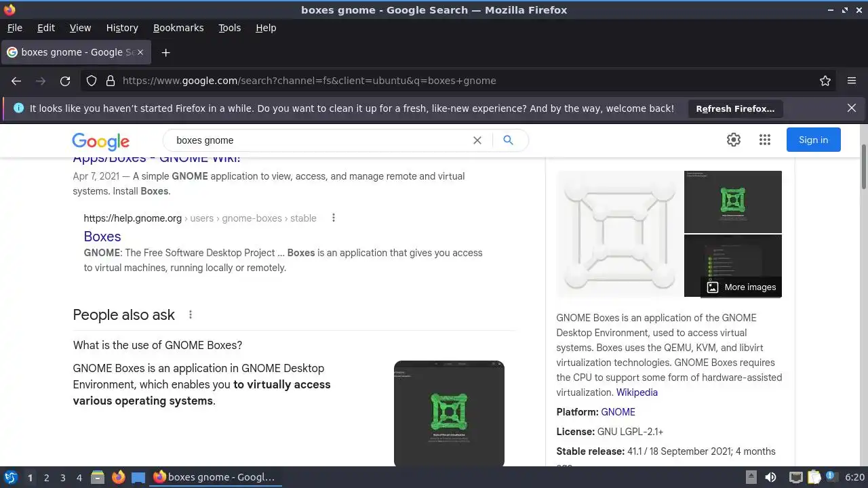
Task: Clear the Google search box text
Action: [477, 140]
